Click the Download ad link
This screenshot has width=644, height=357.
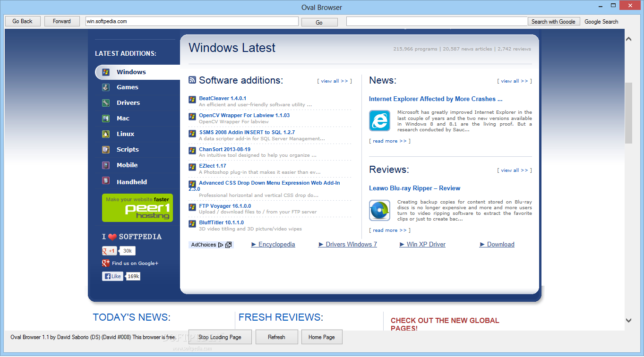[x=497, y=245]
